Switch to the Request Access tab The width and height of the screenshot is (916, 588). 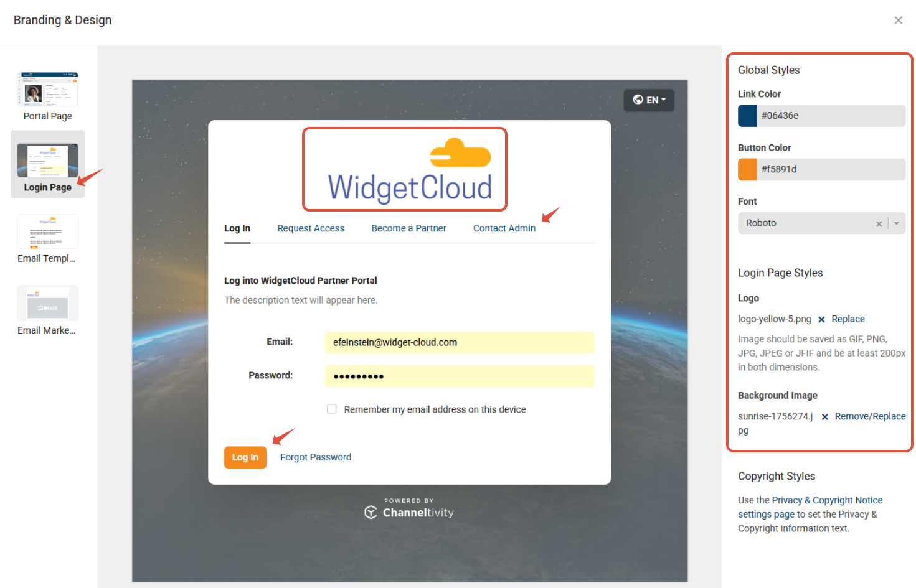pyautogui.click(x=311, y=228)
